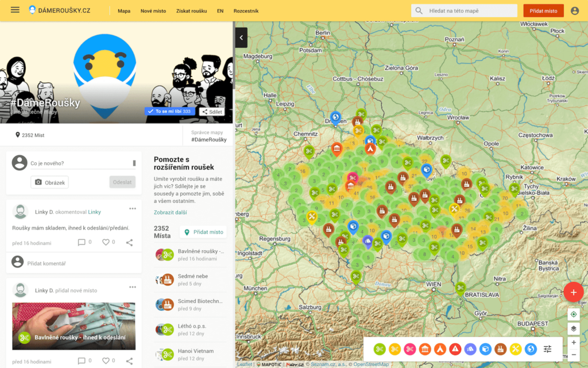Filter by blue globe category
Image resolution: width=588 pixels, height=368 pixels.
click(531, 349)
